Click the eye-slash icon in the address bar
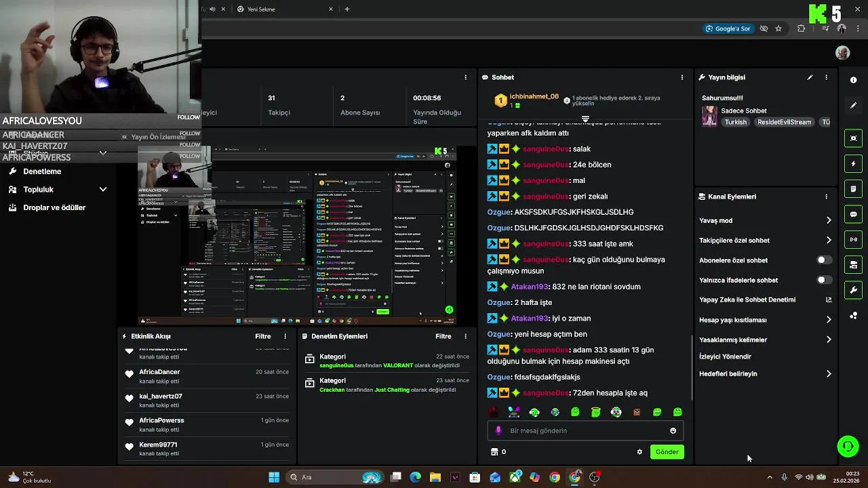The height and width of the screenshot is (488, 868). click(764, 28)
